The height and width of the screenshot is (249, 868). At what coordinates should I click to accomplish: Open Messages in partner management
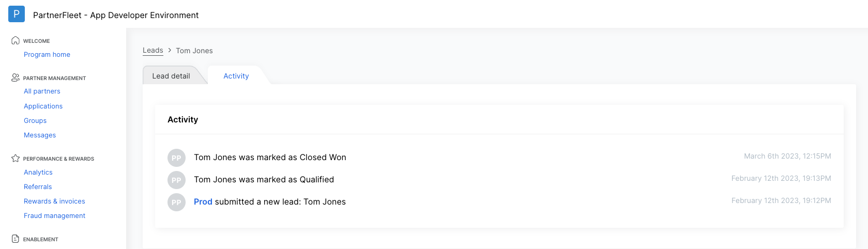40,135
